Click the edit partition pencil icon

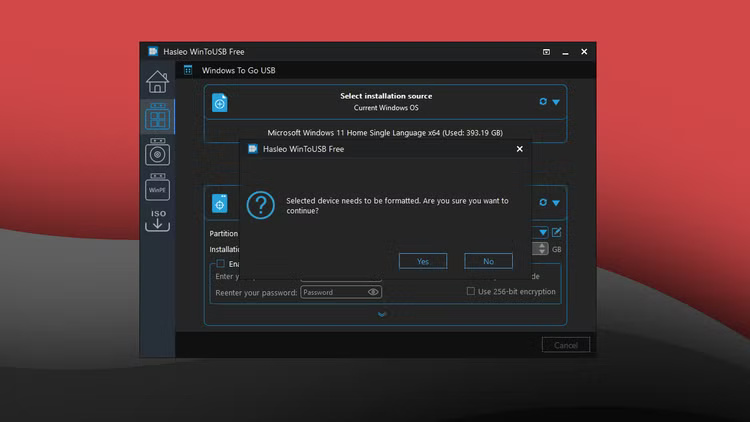tap(556, 232)
